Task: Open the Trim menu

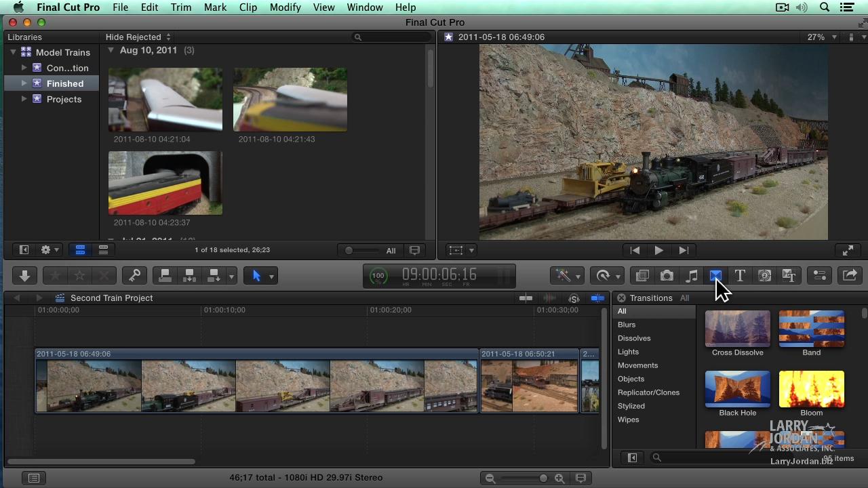Action: (x=180, y=7)
